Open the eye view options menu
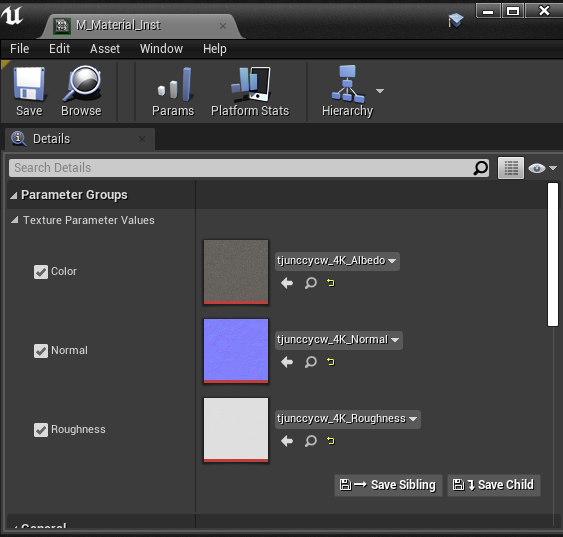This screenshot has height=537, width=563. point(542,168)
